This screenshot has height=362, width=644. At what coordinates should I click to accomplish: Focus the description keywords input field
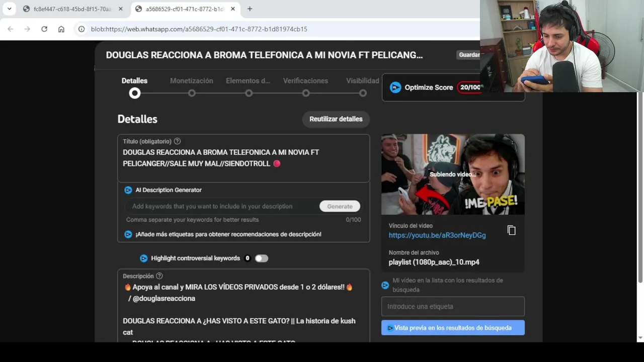pyautogui.click(x=221, y=206)
